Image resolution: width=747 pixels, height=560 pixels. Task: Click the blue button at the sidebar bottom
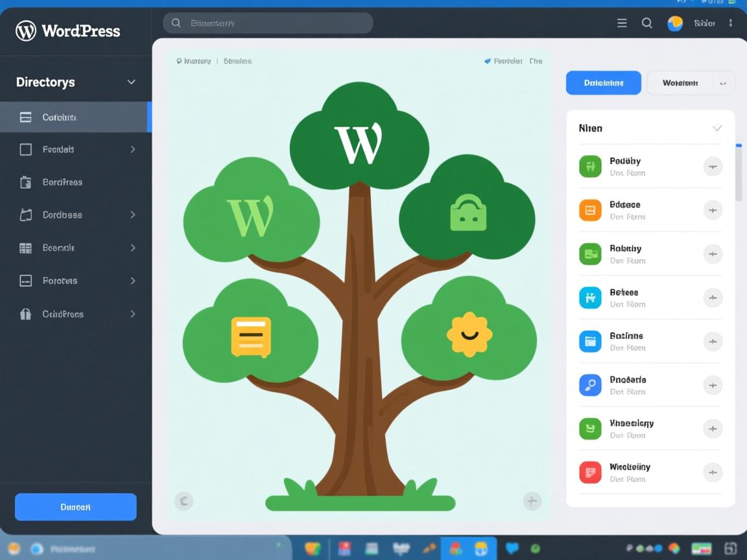coord(75,507)
